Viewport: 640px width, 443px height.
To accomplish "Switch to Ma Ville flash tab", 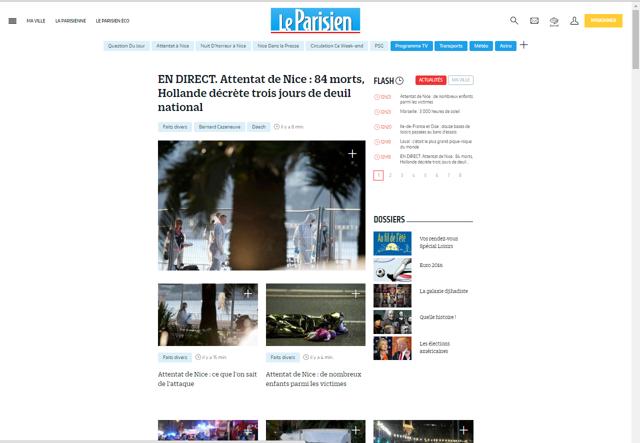I will coord(461,80).
